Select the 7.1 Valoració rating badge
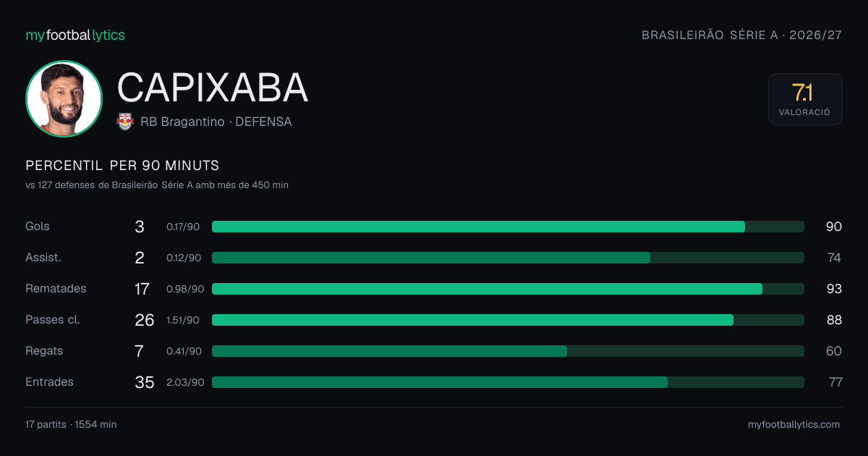 [x=805, y=99]
